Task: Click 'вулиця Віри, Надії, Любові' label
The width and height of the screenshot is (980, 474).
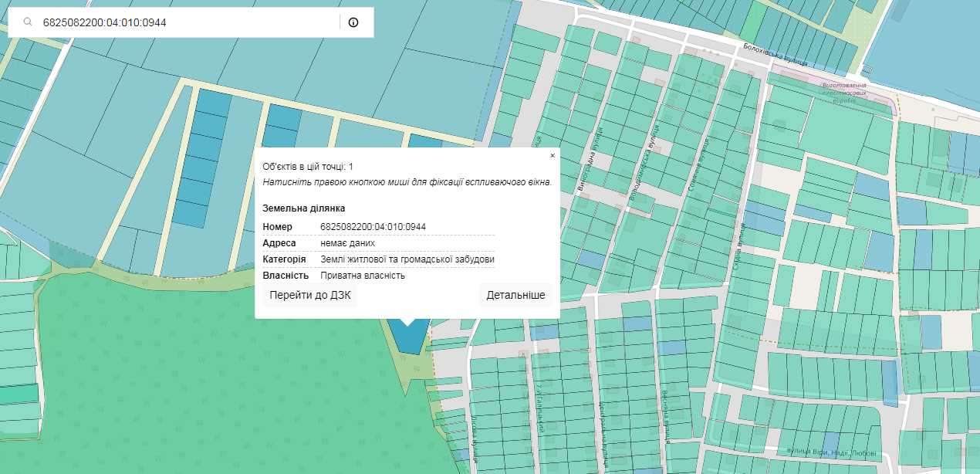Action: point(831,452)
